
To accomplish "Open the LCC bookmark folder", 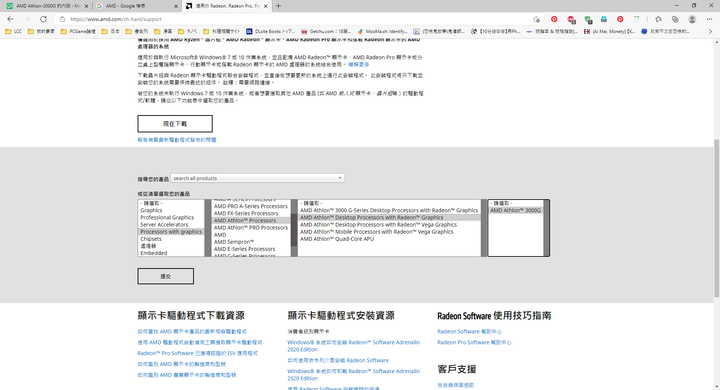I will (14, 32).
